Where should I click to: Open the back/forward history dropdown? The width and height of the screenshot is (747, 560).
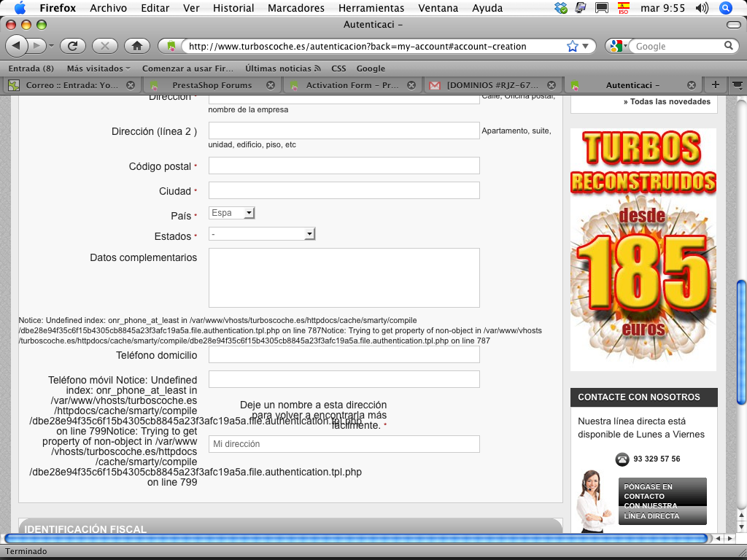[51, 46]
